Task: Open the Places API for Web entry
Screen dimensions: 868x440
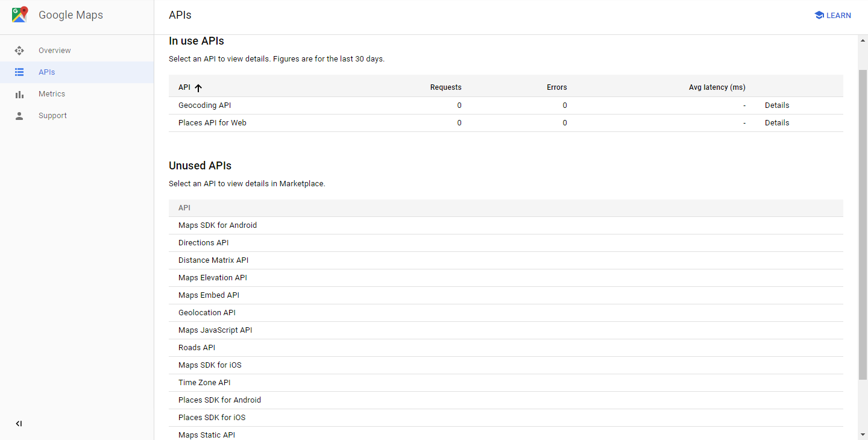Action: point(212,123)
